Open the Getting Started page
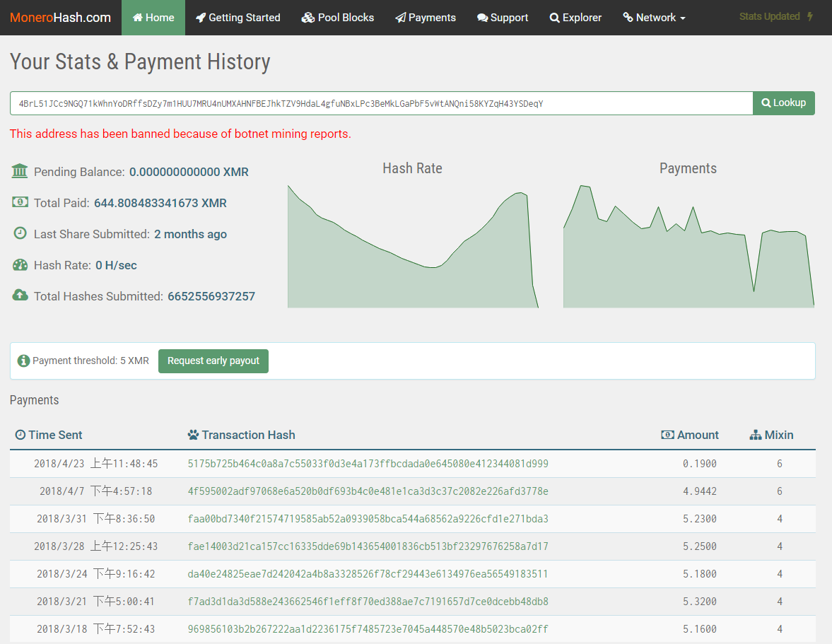Screen dimensions: 832x644 pos(238,18)
